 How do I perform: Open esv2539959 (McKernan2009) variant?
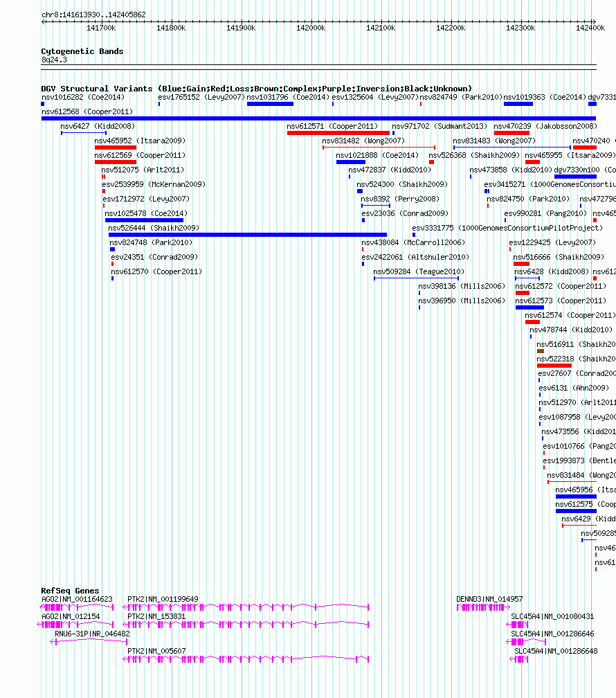tap(154, 184)
